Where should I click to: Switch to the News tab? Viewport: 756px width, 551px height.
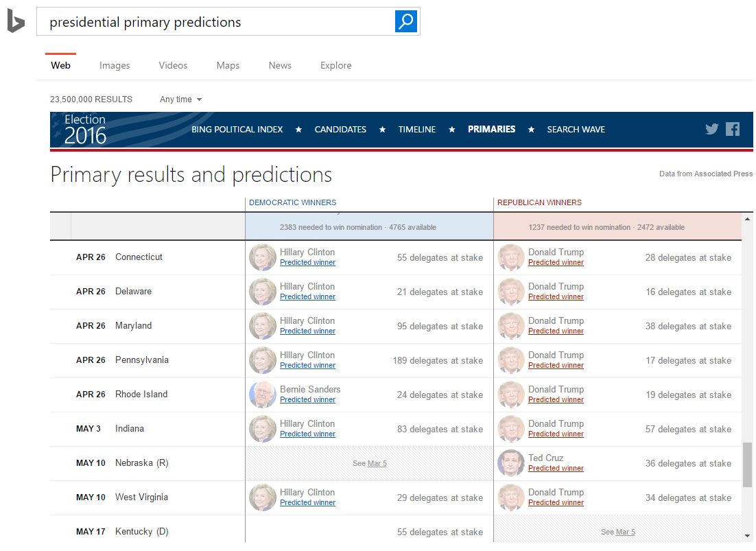point(280,65)
